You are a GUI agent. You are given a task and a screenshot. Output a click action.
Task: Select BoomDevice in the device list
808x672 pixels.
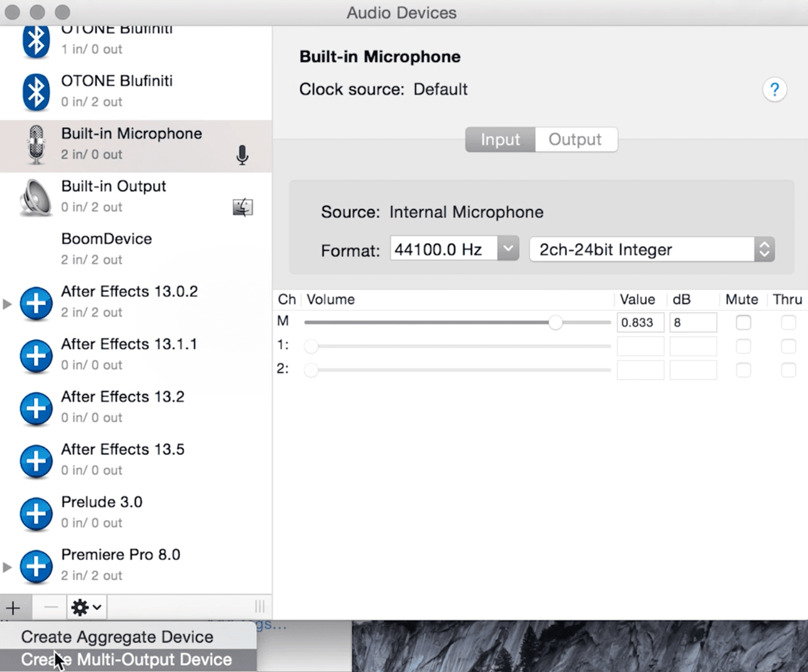(136, 249)
